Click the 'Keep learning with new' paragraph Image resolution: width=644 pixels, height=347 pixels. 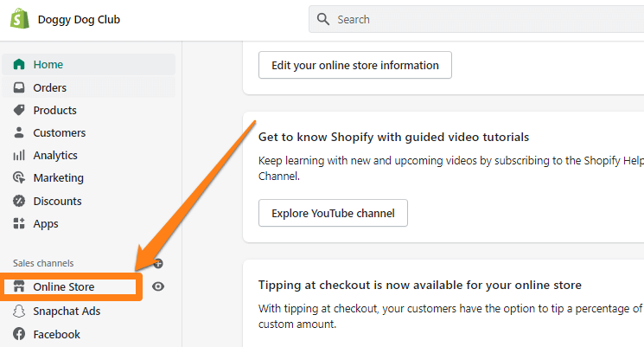(x=451, y=168)
